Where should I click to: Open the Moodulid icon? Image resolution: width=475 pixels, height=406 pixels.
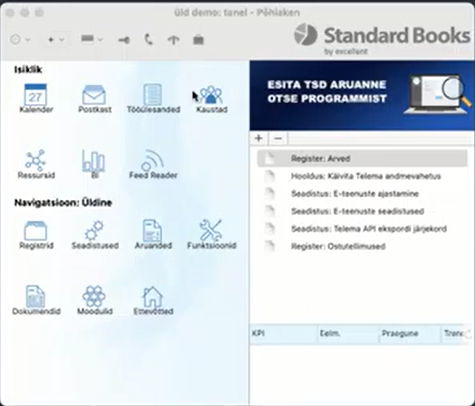[x=95, y=300]
